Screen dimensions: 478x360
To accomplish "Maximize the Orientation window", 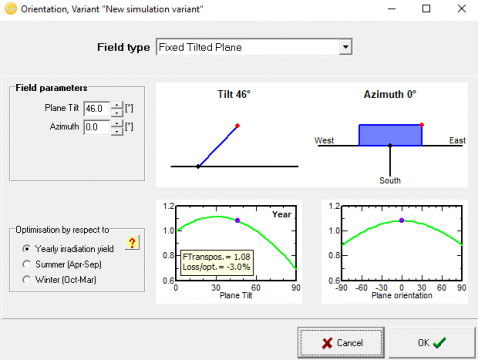I will (x=426, y=9).
